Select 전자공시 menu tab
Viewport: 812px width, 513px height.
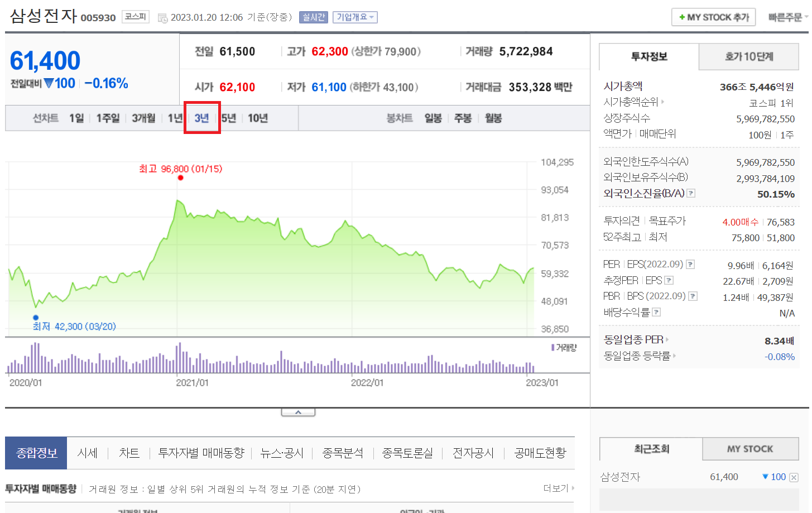[473, 453]
